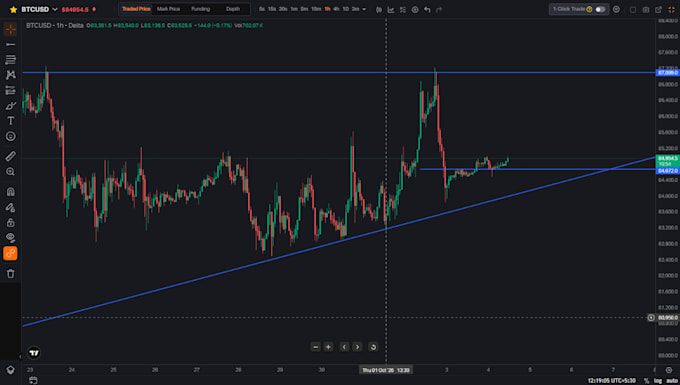Toggle hide all drawings eye icon

point(10,238)
